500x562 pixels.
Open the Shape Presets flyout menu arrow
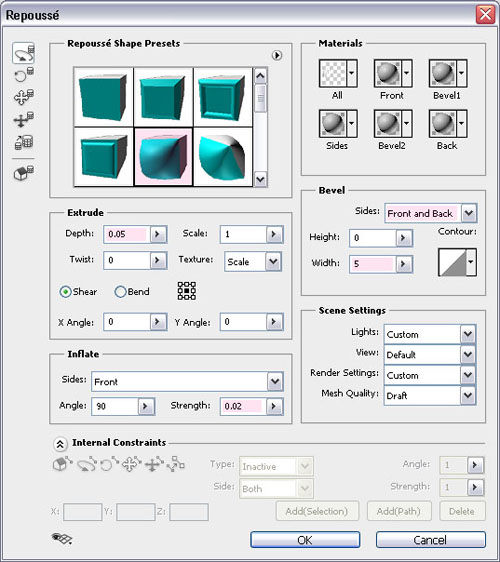[277, 55]
